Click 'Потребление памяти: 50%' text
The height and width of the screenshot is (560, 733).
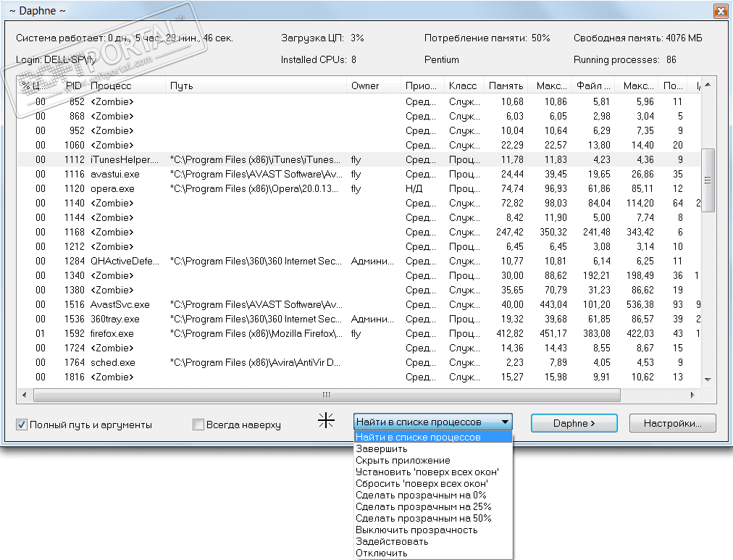[x=487, y=38]
